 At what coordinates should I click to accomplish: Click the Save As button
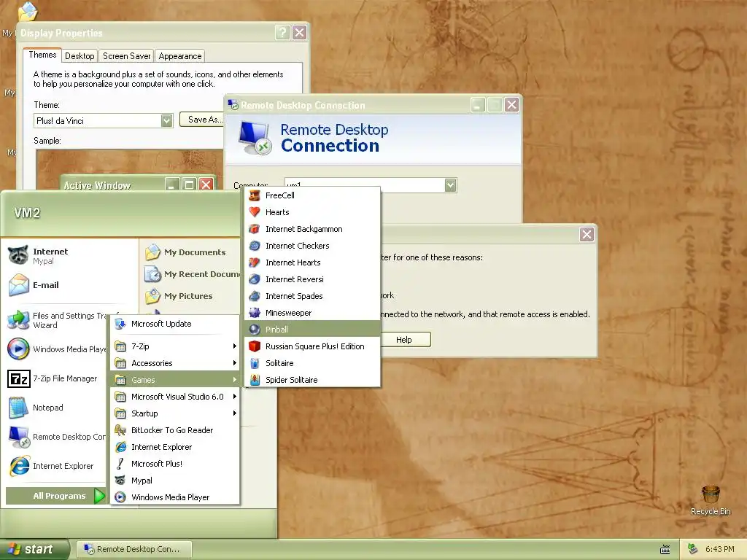(x=201, y=120)
